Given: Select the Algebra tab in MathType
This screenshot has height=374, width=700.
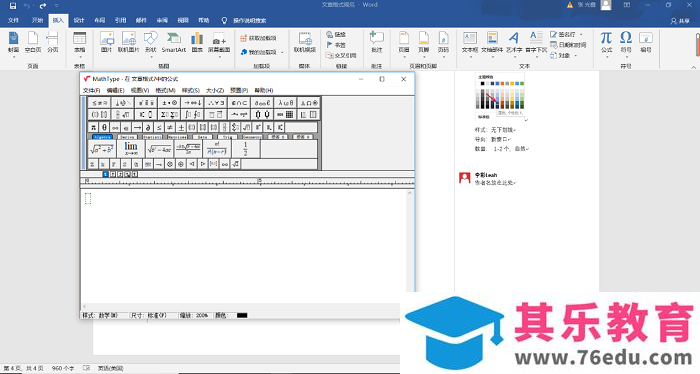Looking at the screenshot, I should [102, 137].
